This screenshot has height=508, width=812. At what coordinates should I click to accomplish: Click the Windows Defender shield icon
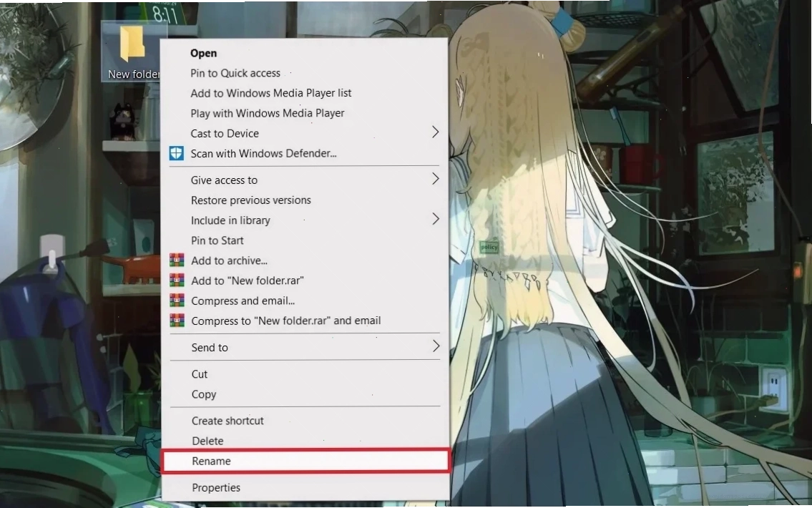(177, 153)
